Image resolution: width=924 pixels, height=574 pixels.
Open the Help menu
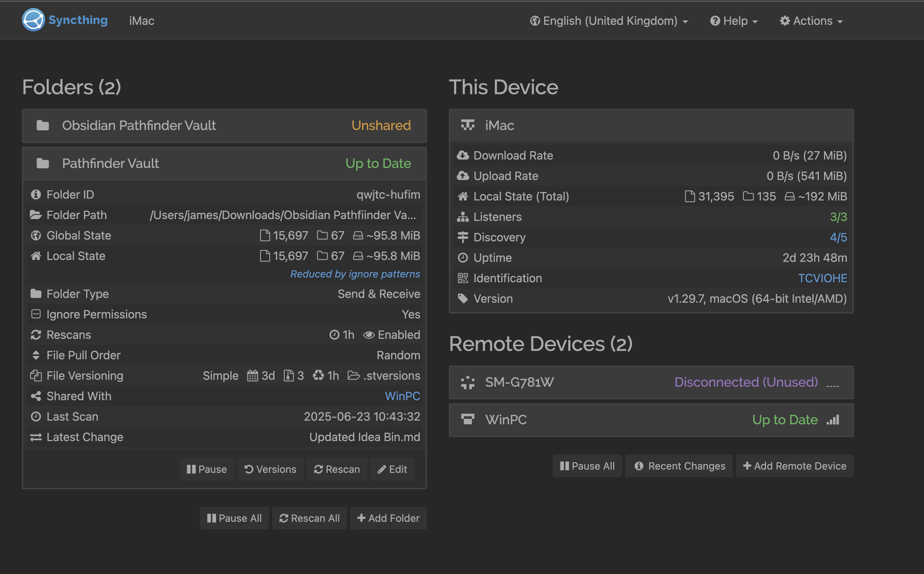click(734, 21)
